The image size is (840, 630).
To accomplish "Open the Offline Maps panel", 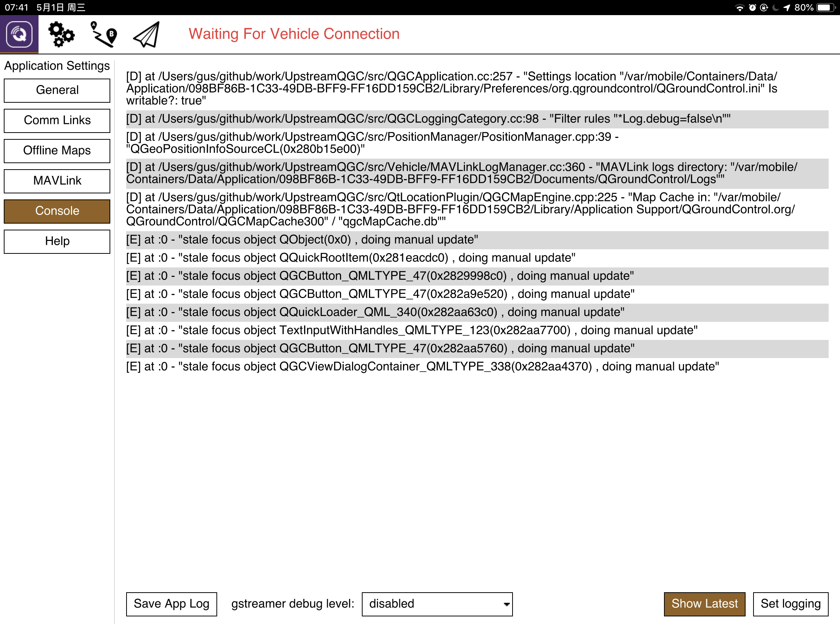I will (x=57, y=151).
